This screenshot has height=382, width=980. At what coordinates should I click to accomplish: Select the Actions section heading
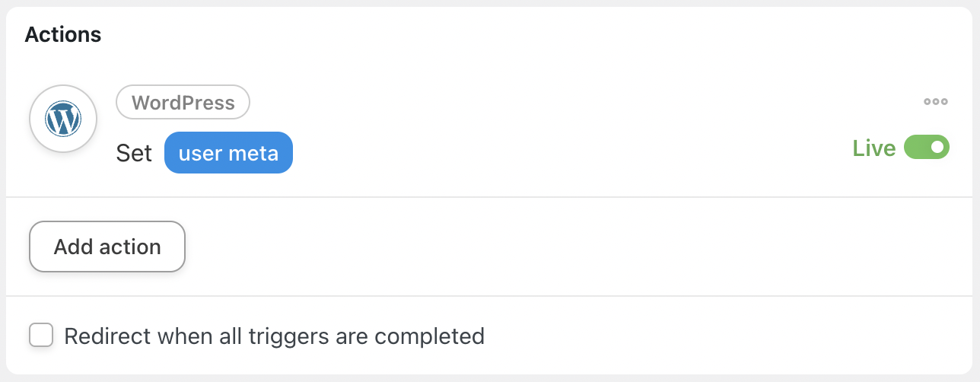click(x=63, y=34)
